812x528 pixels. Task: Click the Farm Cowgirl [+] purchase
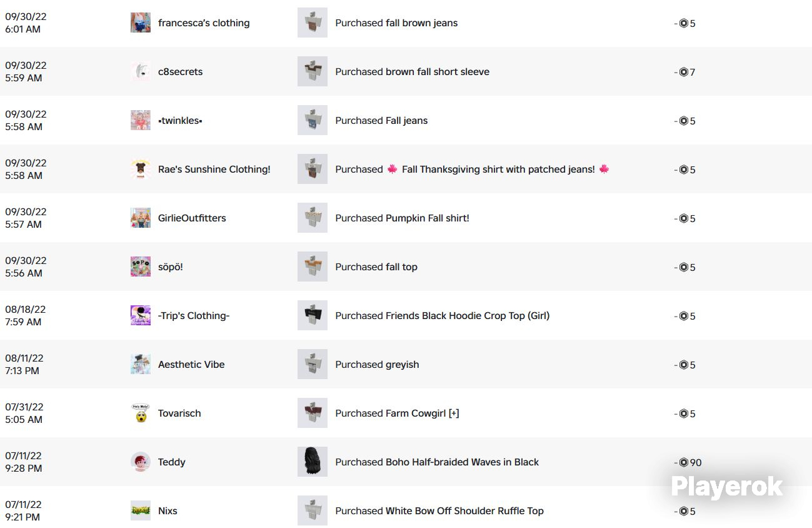pyautogui.click(x=397, y=413)
